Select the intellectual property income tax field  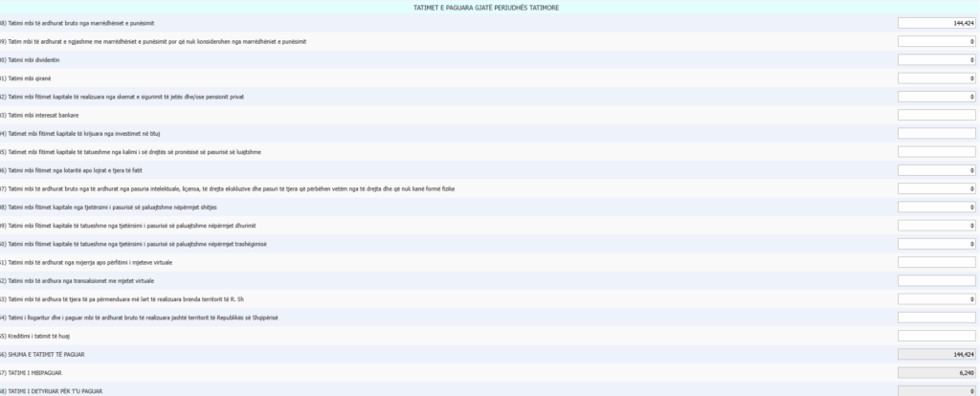(x=936, y=188)
